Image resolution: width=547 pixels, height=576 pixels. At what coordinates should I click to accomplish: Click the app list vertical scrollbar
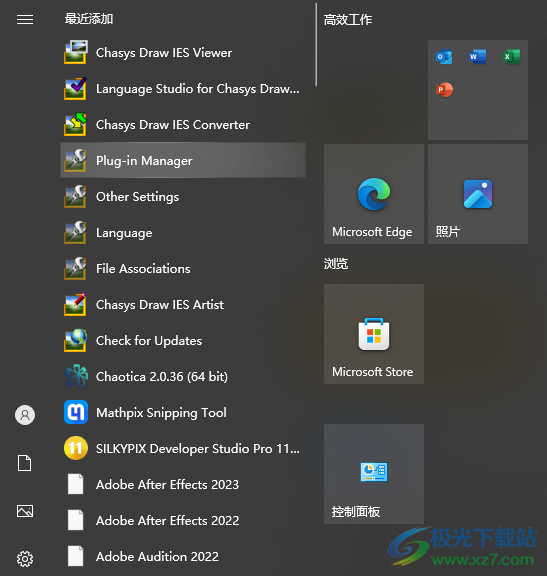tap(316, 44)
